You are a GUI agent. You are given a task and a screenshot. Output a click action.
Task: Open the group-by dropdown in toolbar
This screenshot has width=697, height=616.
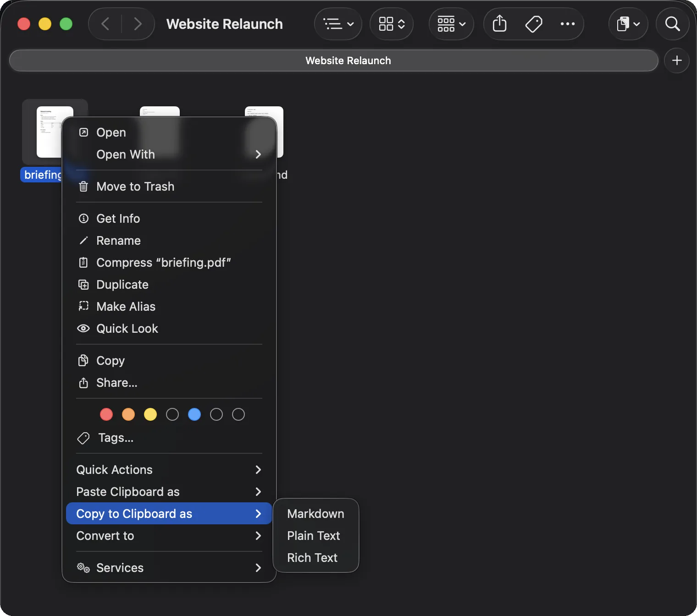(x=452, y=24)
